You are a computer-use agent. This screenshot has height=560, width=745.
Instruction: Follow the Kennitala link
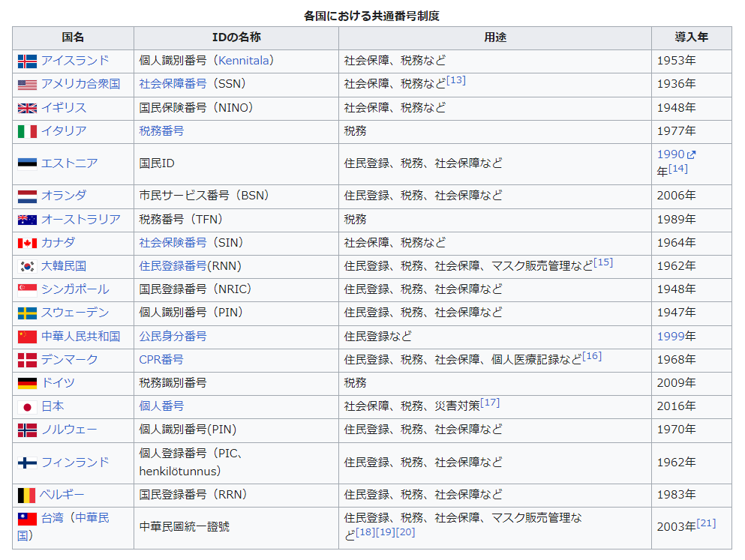pos(243,61)
